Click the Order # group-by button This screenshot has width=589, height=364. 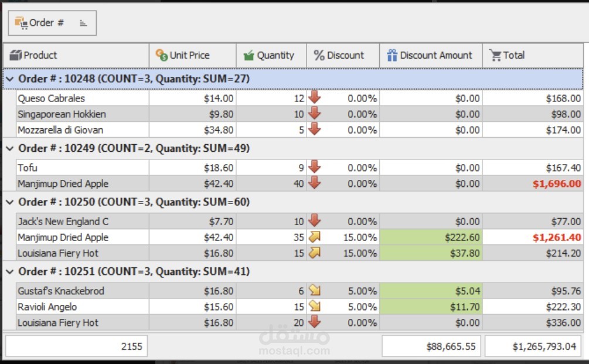[x=52, y=23]
